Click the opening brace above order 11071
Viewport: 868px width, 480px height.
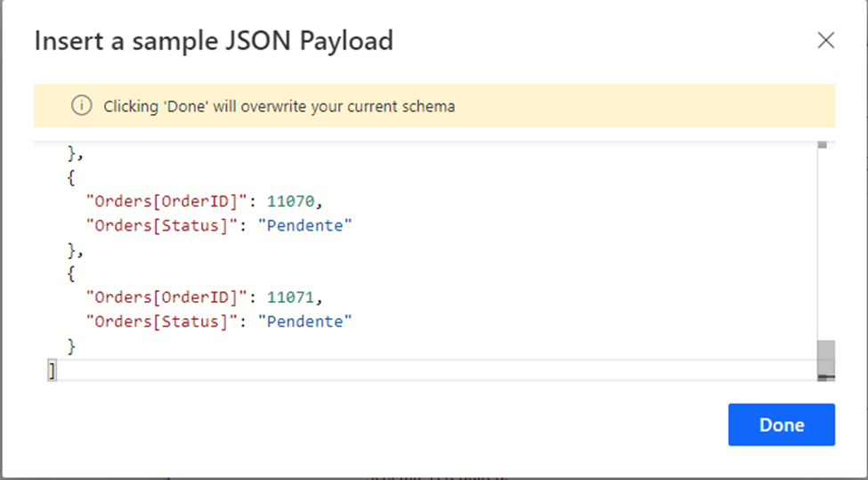[71, 274]
